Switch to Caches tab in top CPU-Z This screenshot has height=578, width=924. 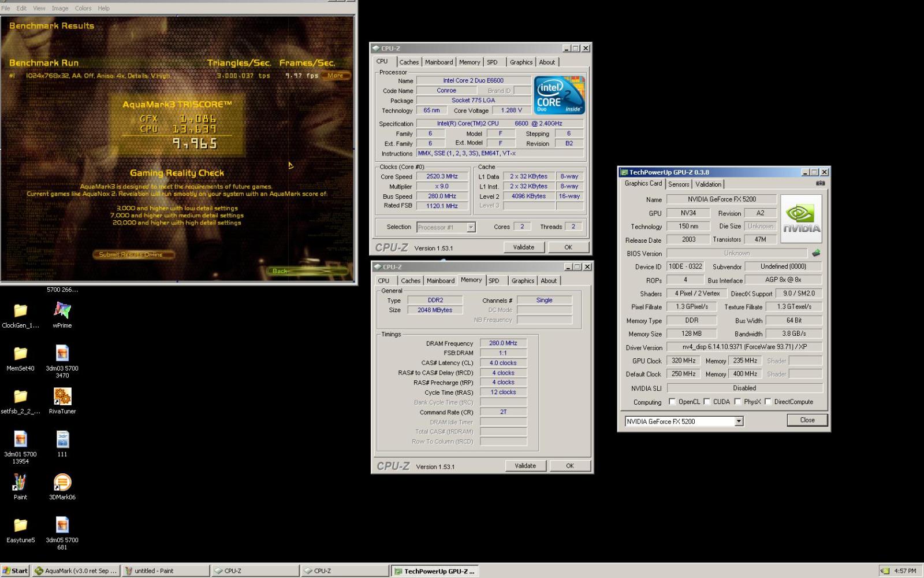[x=409, y=62]
